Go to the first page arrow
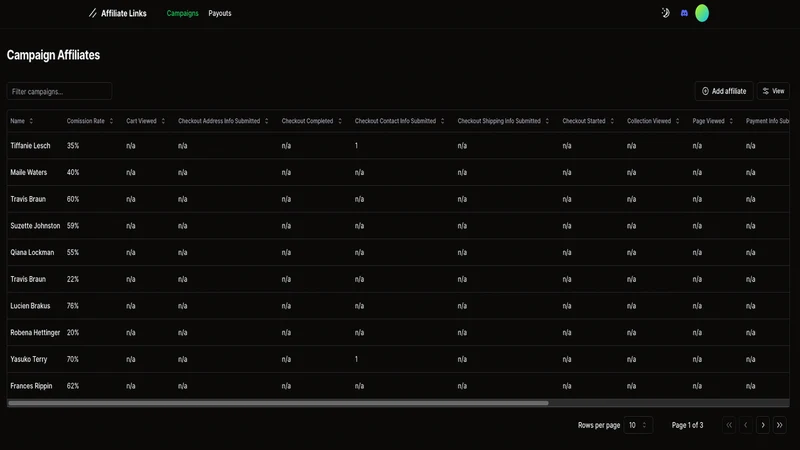 [x=729, y=425]
